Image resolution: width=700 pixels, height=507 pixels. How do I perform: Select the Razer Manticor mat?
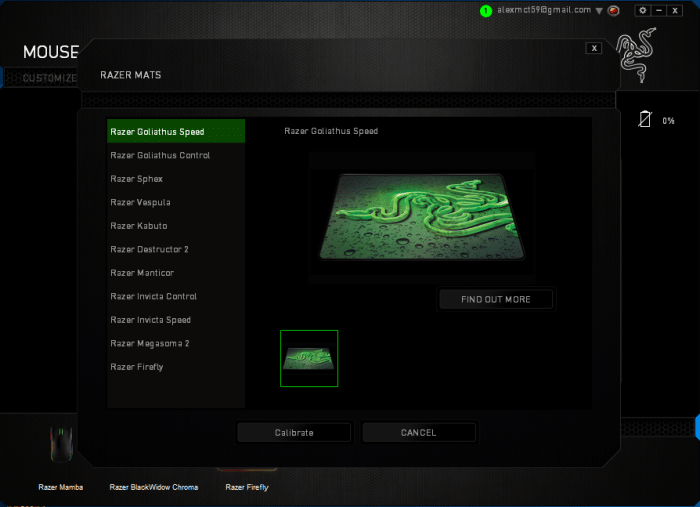176,273
